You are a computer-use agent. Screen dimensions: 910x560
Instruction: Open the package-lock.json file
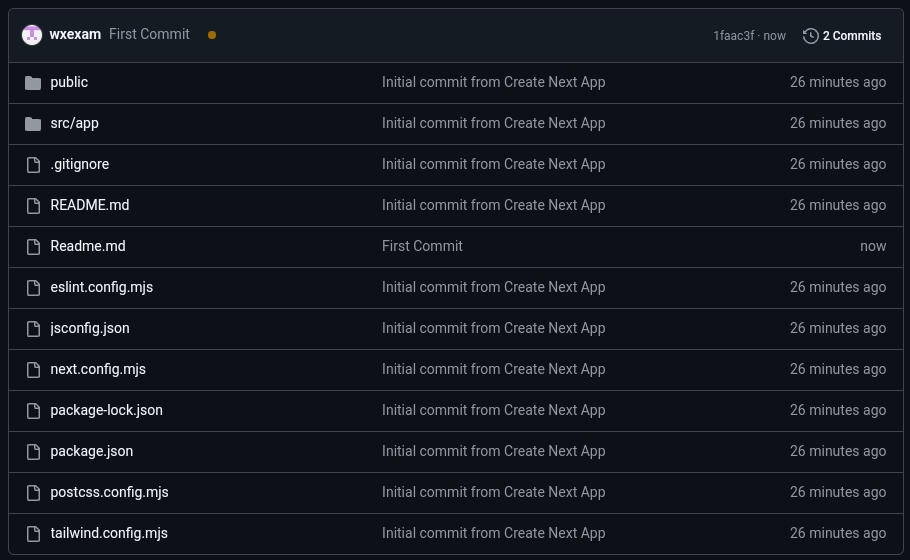tap(106, 410)
